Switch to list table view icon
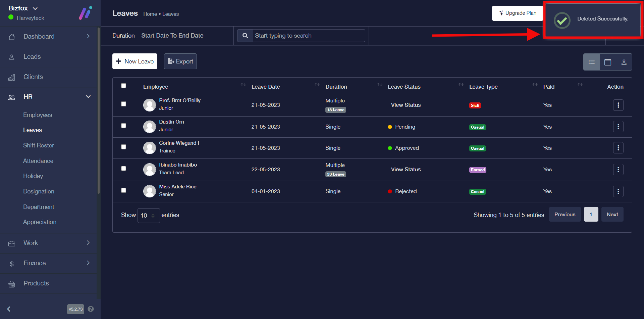Viewport: 644px width, 319px height. point(591,62)
